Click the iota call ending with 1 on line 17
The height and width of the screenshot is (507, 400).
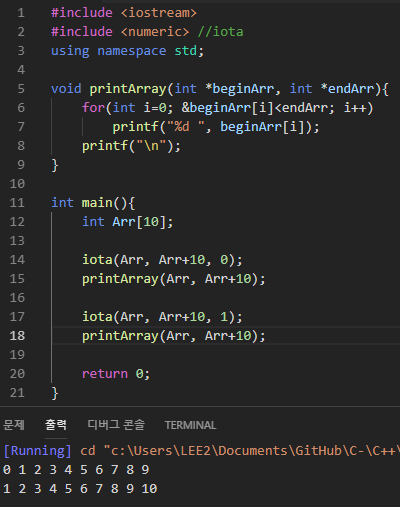[162, 317]
